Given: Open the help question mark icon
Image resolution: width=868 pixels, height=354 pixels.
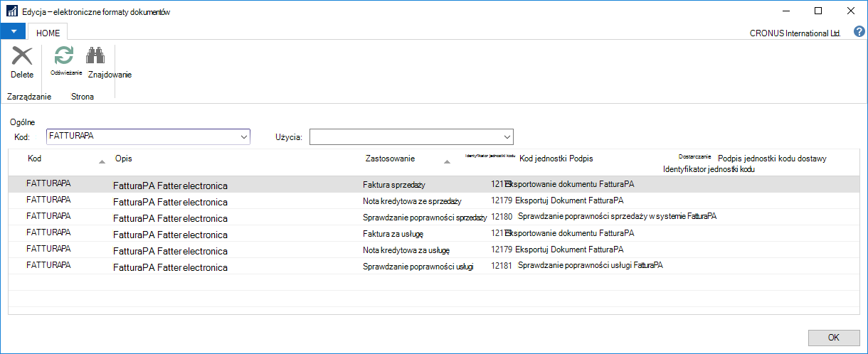Looking at the screenshot, I should tap(859, 32).
